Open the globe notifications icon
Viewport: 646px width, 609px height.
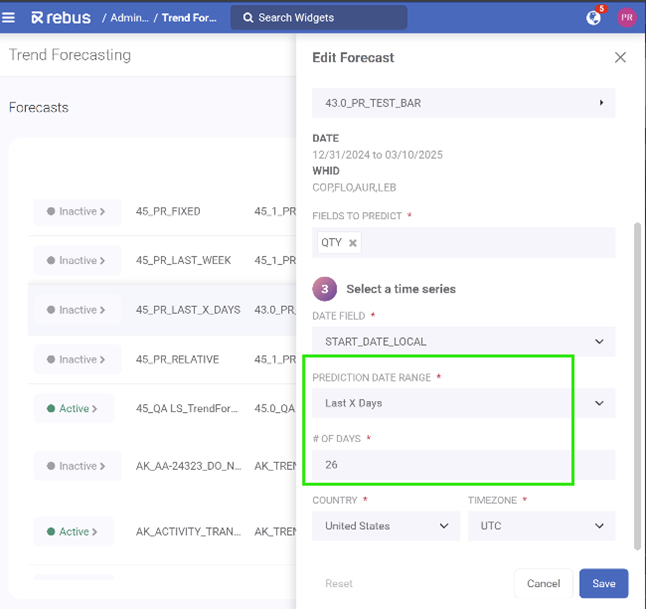pos(593,17)
